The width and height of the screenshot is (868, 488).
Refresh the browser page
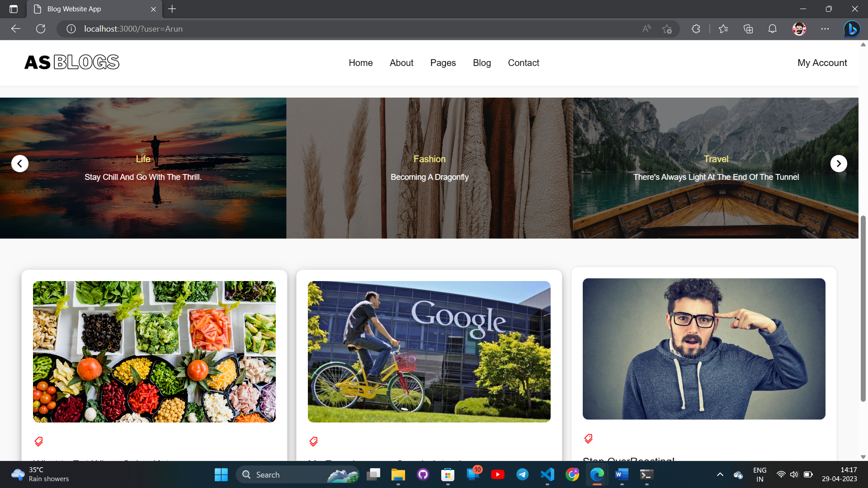(41, 29)
